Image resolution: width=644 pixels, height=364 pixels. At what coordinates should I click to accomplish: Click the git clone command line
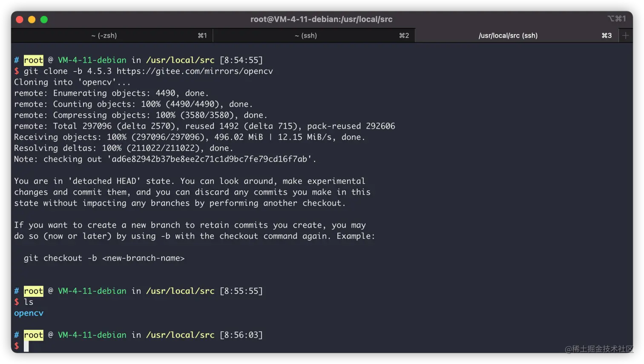144,71
